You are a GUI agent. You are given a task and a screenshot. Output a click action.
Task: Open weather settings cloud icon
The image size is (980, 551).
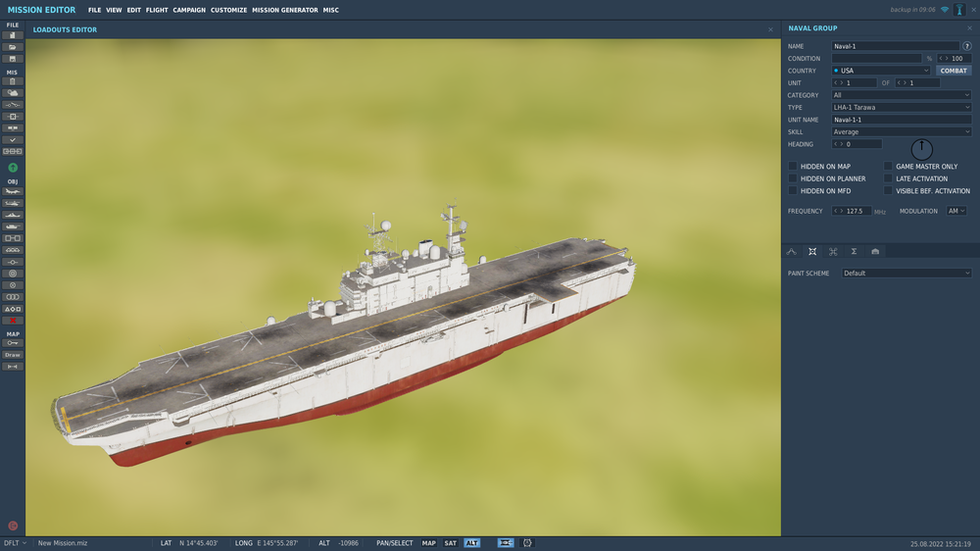13,93
